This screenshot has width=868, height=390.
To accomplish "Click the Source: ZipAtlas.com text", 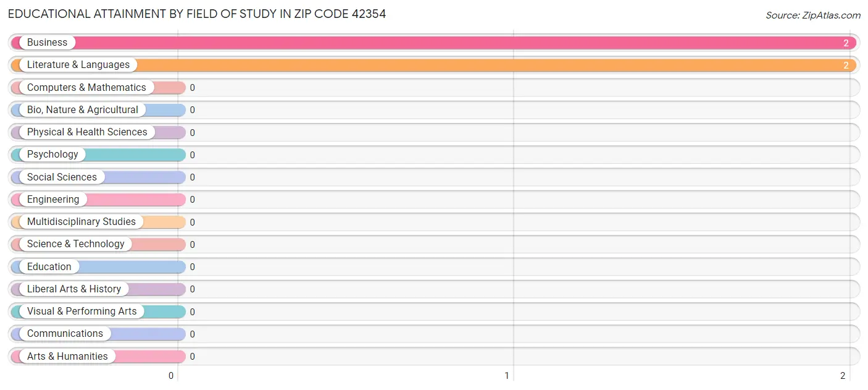I will (813, 15).
